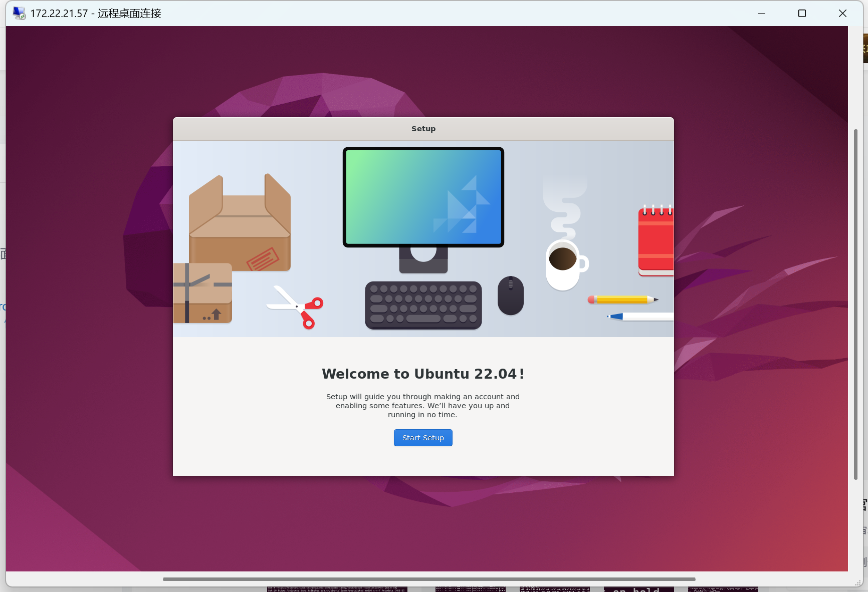Click the setup description paragraph text
Viewport: 868px width, 592px height.
[423, 406]
